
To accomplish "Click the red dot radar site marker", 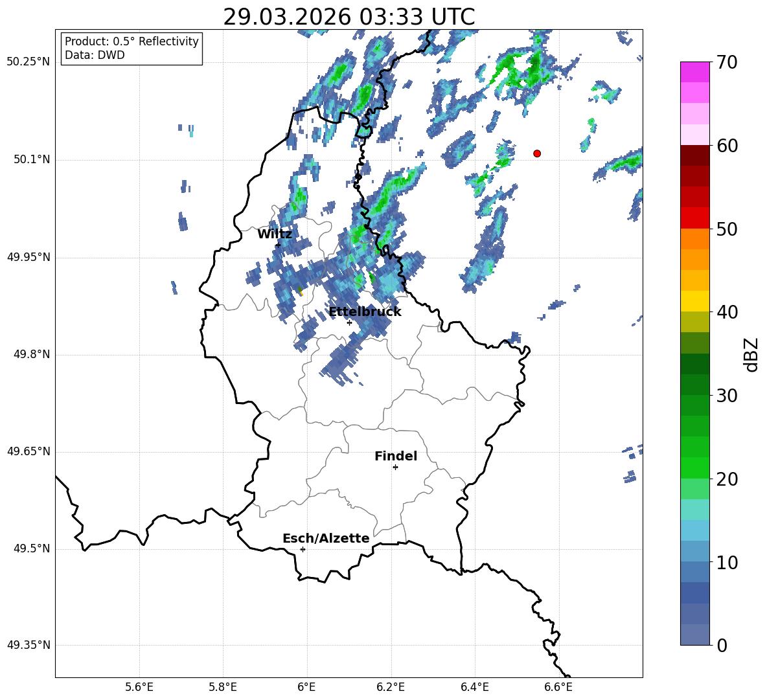I will [537, 153].
